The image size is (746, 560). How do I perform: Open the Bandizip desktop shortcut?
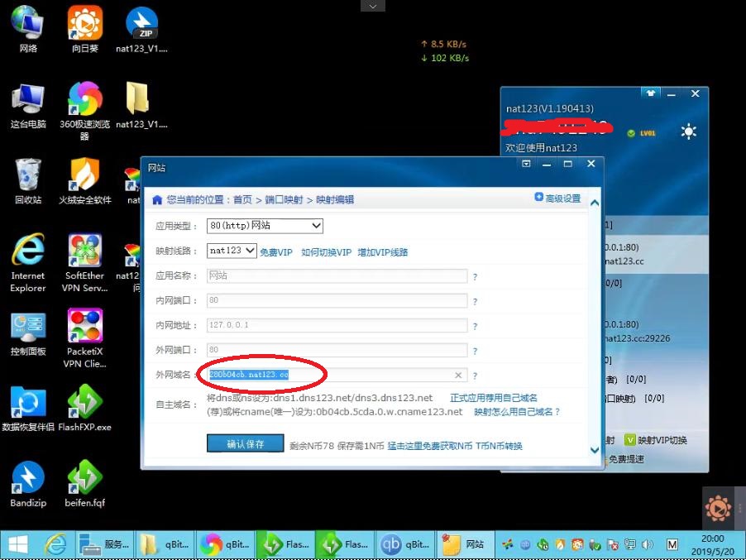pos(28,484)
